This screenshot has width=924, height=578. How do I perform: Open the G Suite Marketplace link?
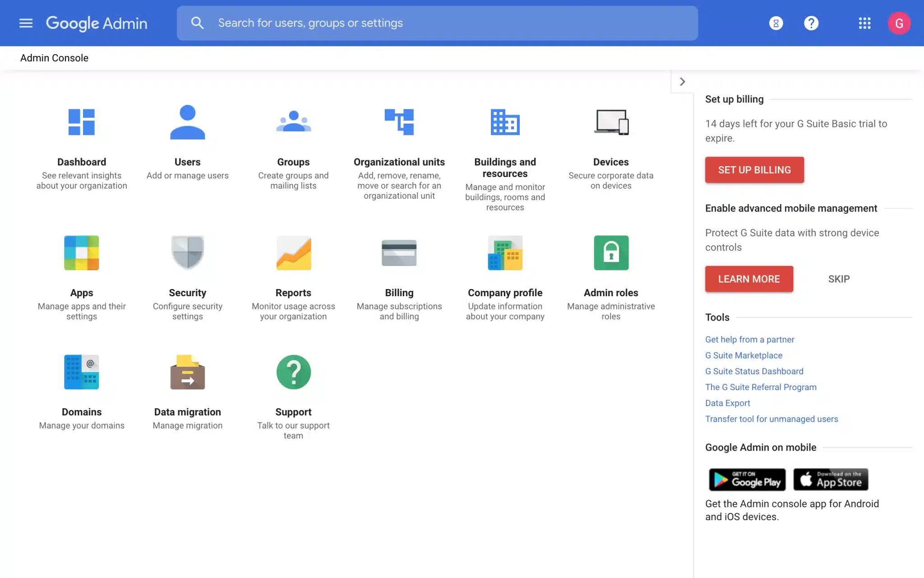(744, 355)
